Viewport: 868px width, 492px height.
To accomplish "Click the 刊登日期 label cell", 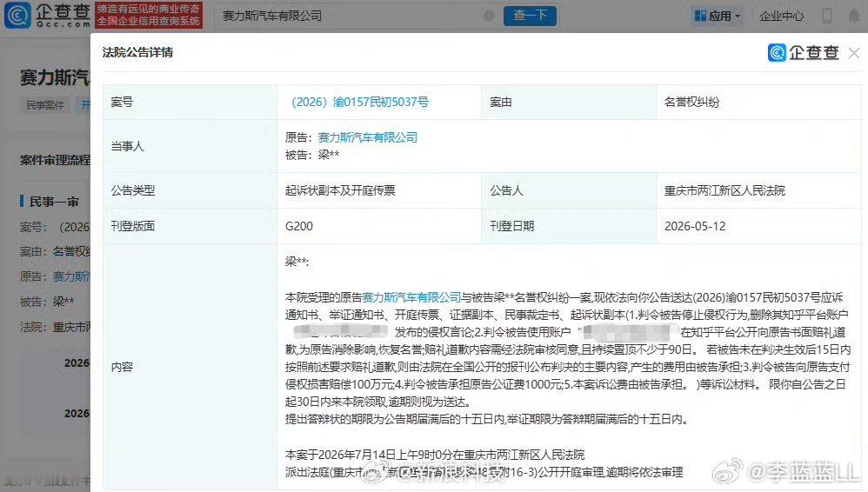I will coord(569,226).
